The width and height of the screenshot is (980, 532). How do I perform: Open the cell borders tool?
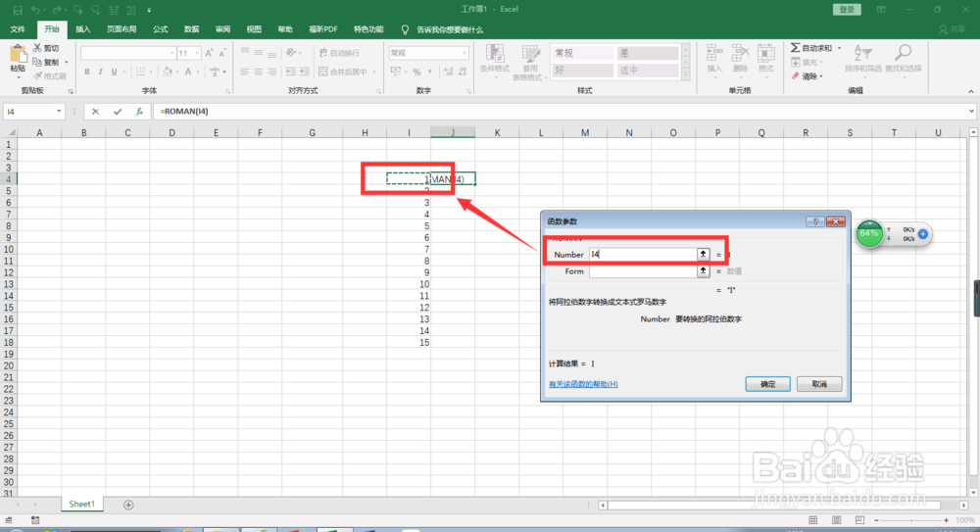click(x=140, y=72)
